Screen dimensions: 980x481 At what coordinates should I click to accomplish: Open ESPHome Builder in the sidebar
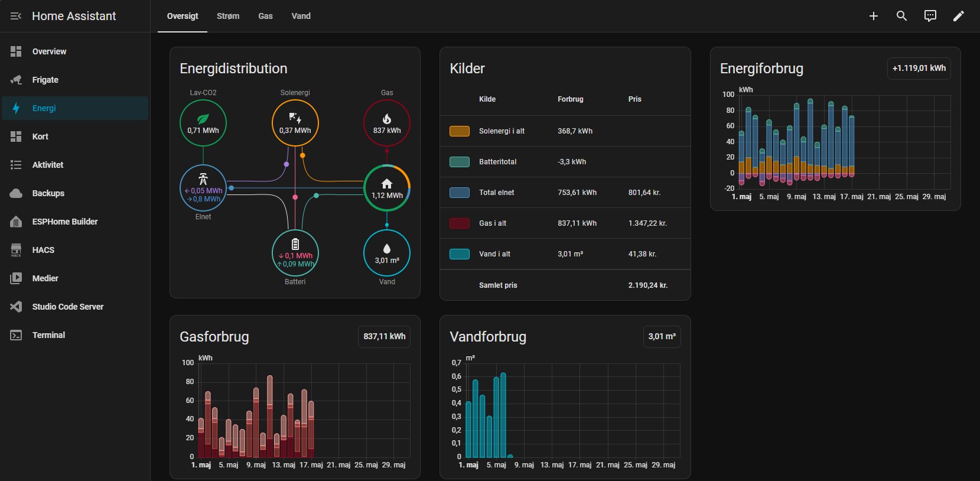(x=75, y=222)
